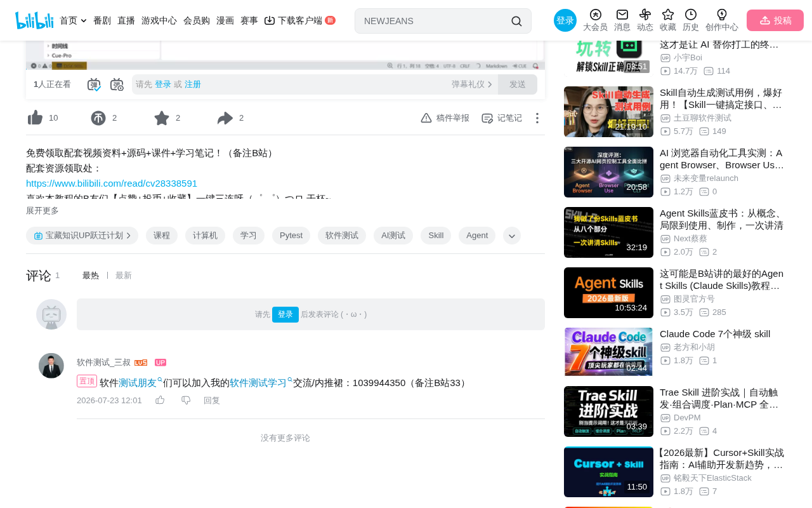Open AI 浏览器自动化工具实测 video title
This screenshot has height=508, width=812.
(x=722, y=159)
